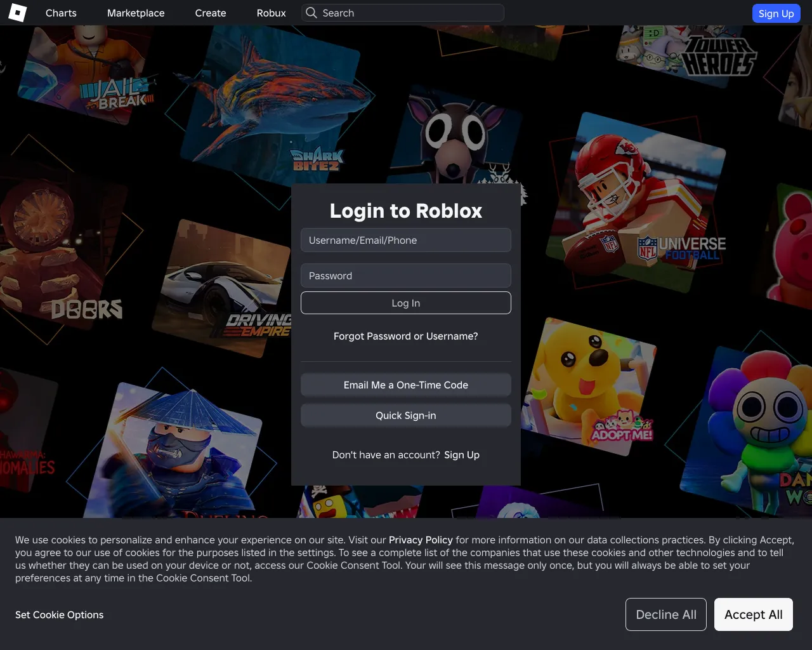Follow the Sign Up link below login
This screenshot has height=650, width=812.
tap(462, 454)
